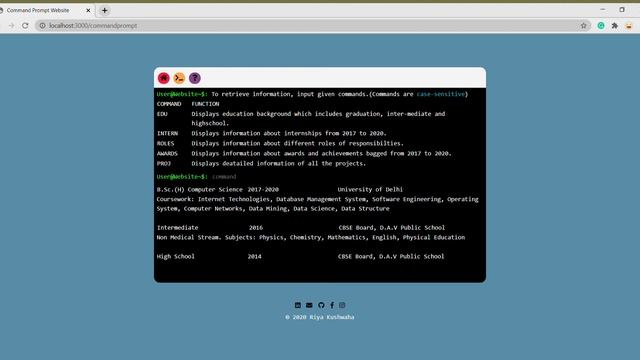Open the browser extensions puzzle icon
The width and height of the screenshot is (640, 360).
point(615,25)
